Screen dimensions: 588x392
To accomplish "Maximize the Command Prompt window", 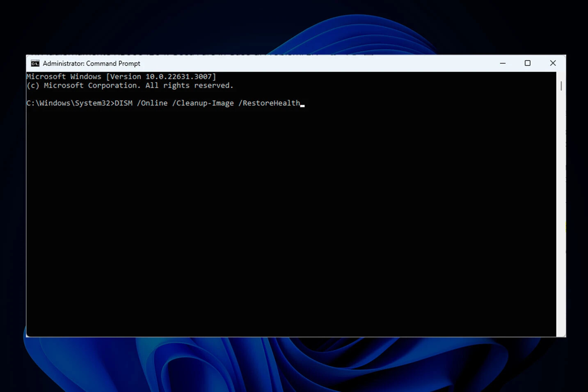I will 528,63.
